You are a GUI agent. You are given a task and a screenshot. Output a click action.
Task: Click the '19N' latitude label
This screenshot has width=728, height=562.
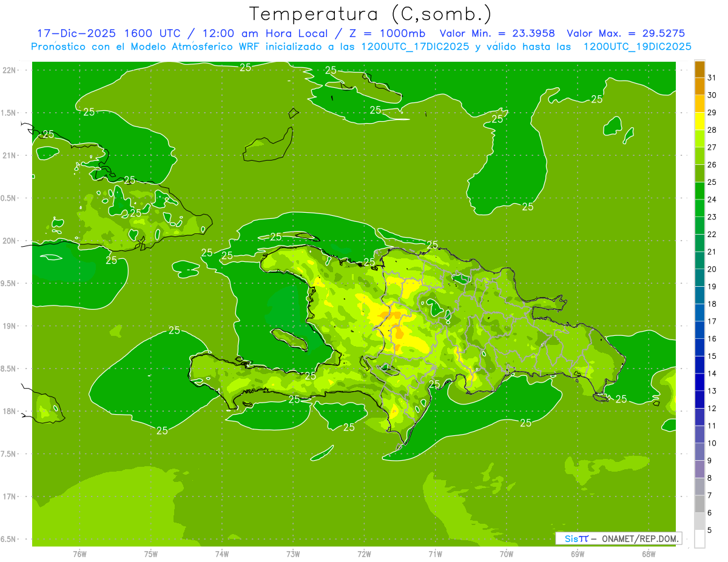click(9, 326)
